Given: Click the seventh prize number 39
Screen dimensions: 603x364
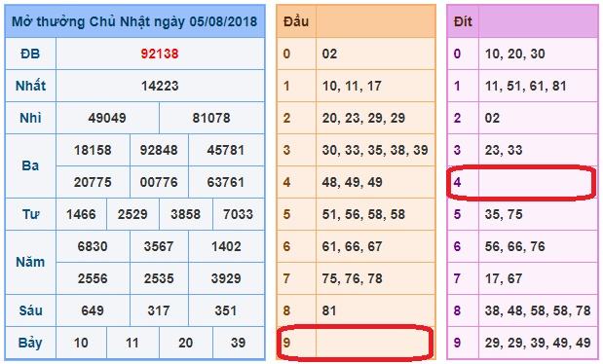Looking at the screenshot, I should point(238,343).
